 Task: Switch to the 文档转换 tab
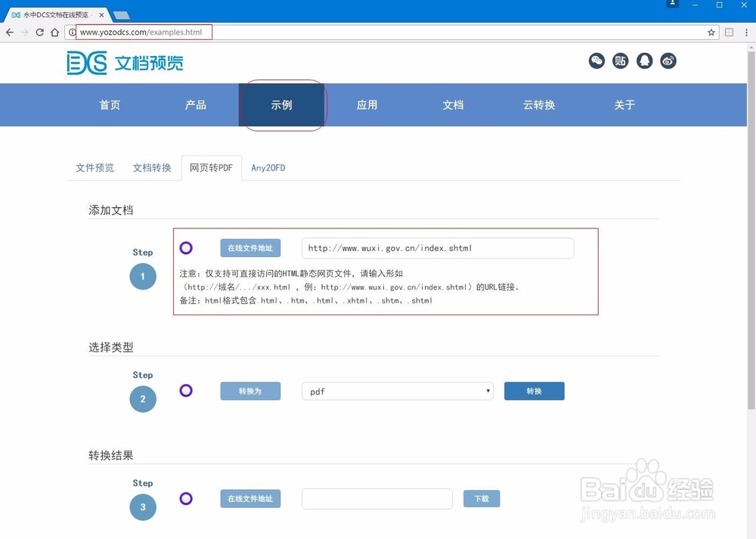coord(151,168)
